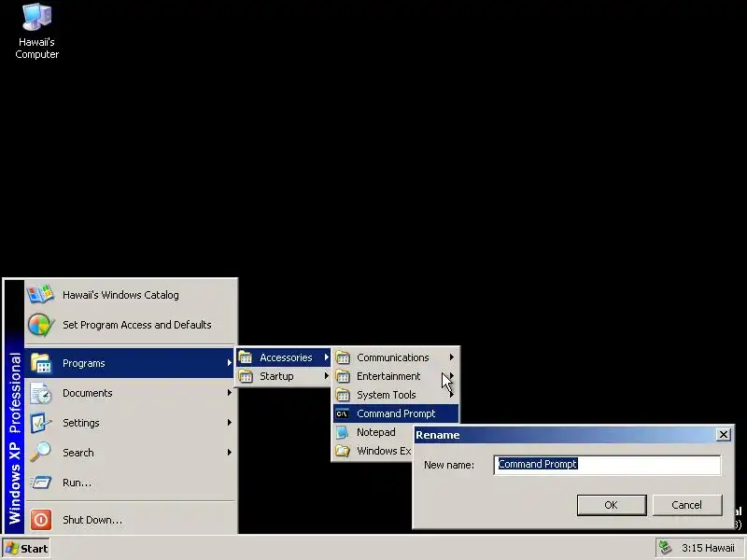Click the Rename dialog title bar
The image size is (747, 560).
click(x=573, y=435)
